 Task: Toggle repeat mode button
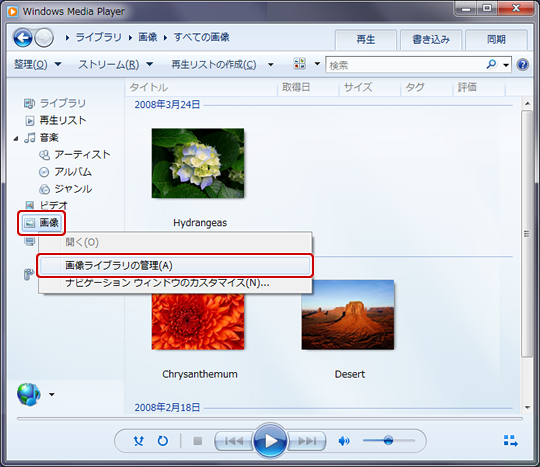163,440
